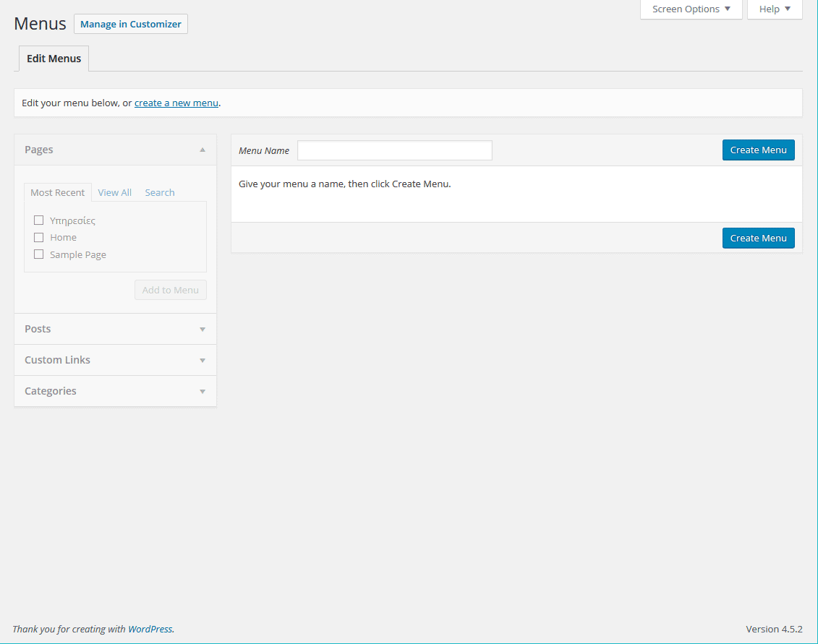The width and height of the screenshot is (818, 644).
Task: Switch to the Search tab in Pages
Action: [160, 192]
